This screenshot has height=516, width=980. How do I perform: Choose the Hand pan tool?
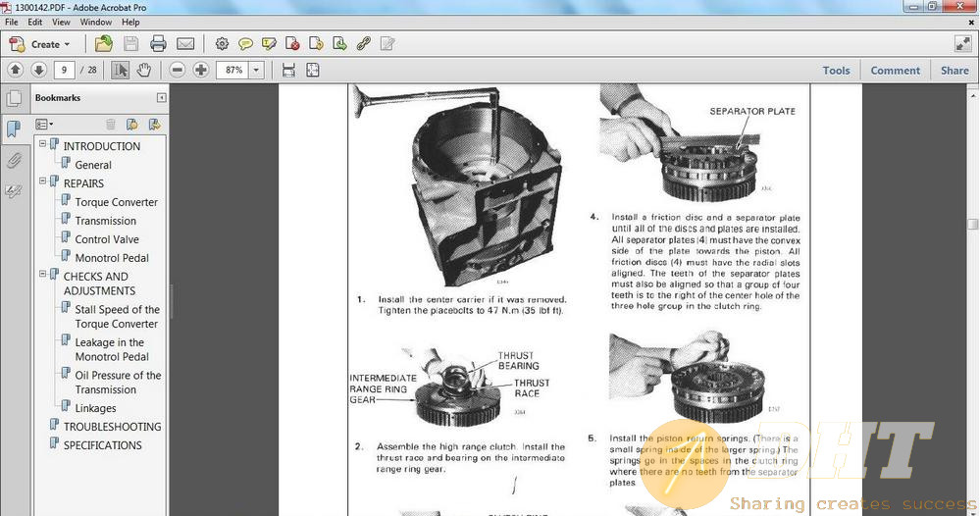point(144,70)
